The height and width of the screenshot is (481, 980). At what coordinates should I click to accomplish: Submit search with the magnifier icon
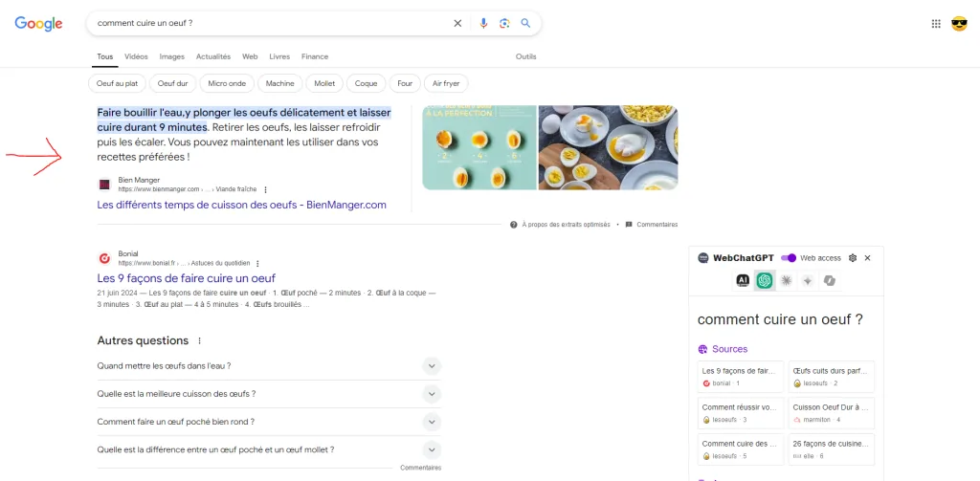point(525,23)
